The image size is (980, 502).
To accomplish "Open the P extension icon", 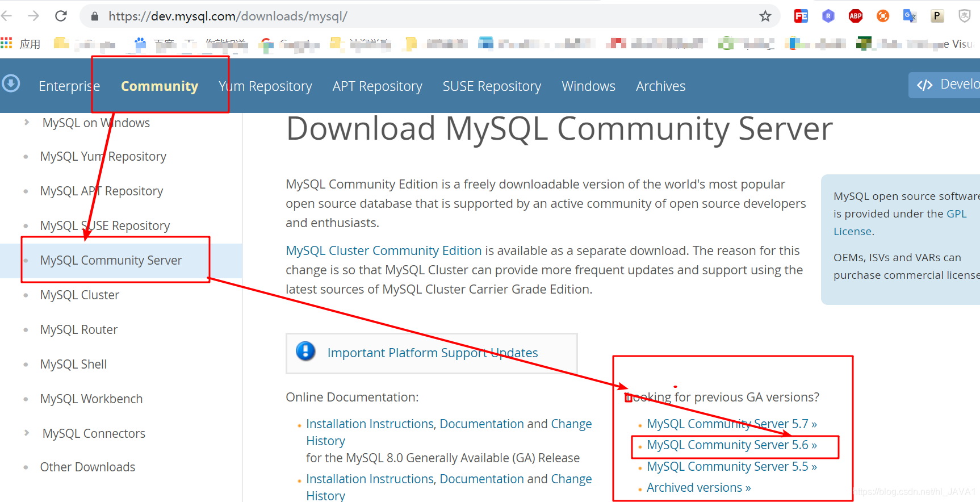I will click(x=937, y=16).
